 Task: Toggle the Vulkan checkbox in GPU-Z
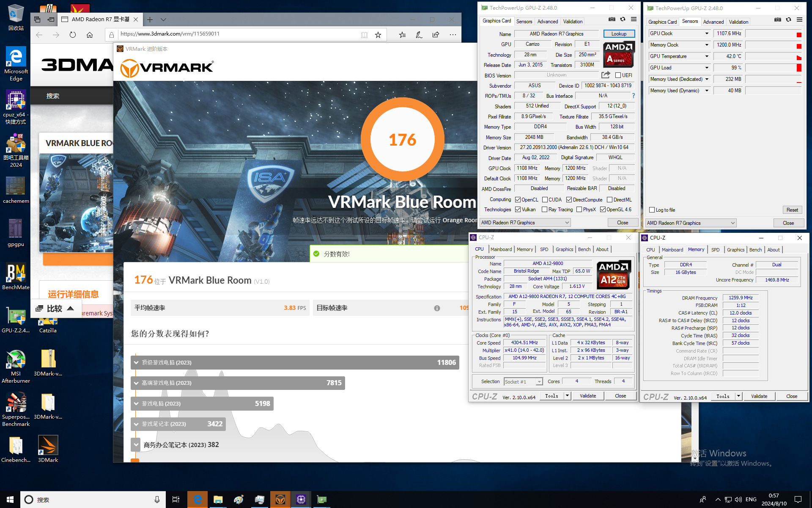tap(518, 210)
